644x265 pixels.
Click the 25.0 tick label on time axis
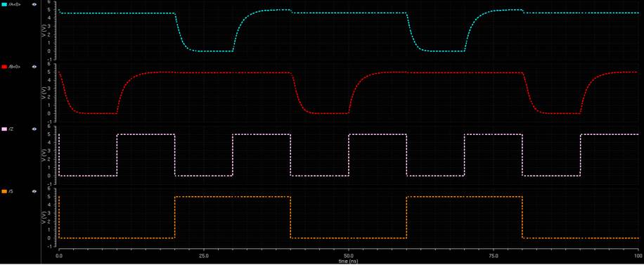(x=204, y=256)
